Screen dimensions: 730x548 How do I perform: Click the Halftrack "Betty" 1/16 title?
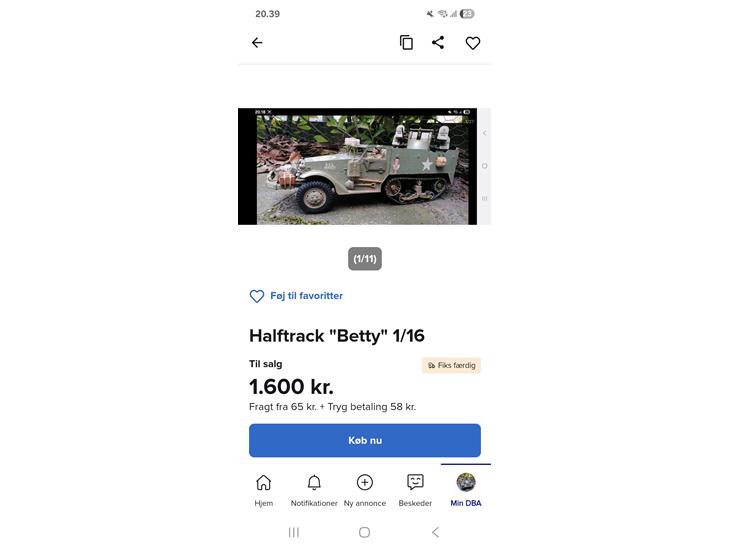[337, 336]
